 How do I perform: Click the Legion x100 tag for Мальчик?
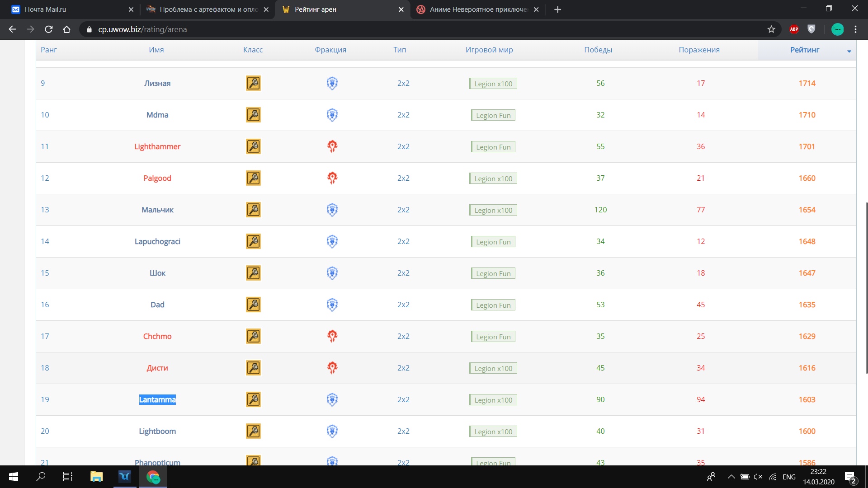pos(493,210)
